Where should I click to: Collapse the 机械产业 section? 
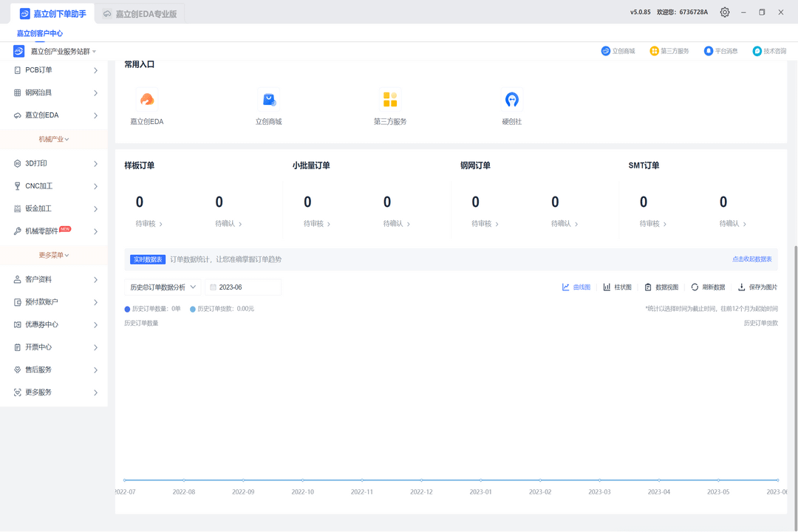pos(54,139)
